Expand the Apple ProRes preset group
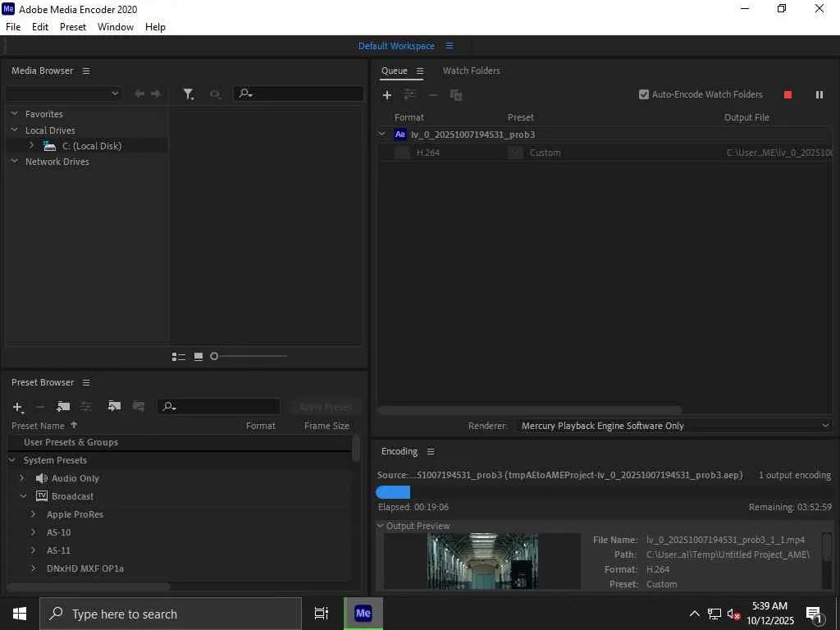The height and width of the screenshot is (630, 840). [33, 514]
